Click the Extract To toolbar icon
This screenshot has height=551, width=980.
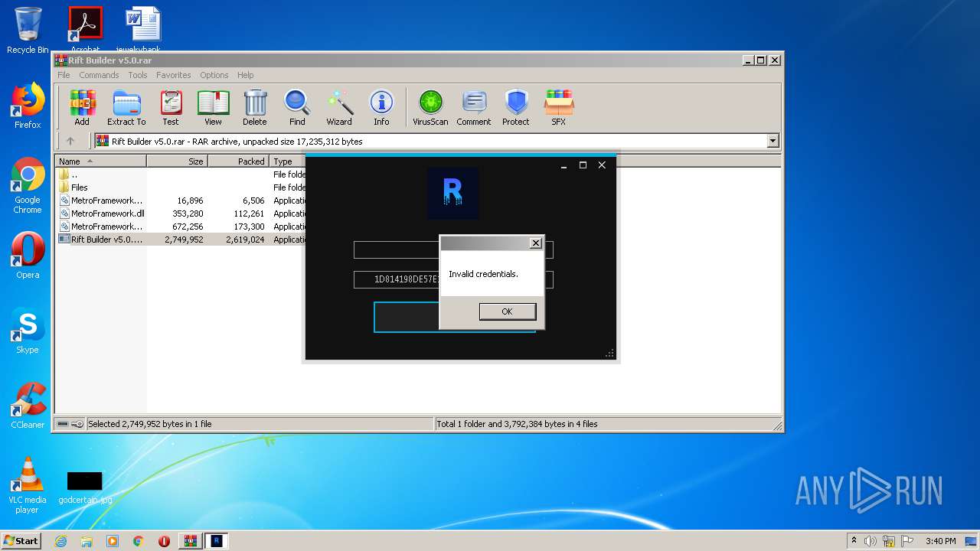click(x=126, y=108)
